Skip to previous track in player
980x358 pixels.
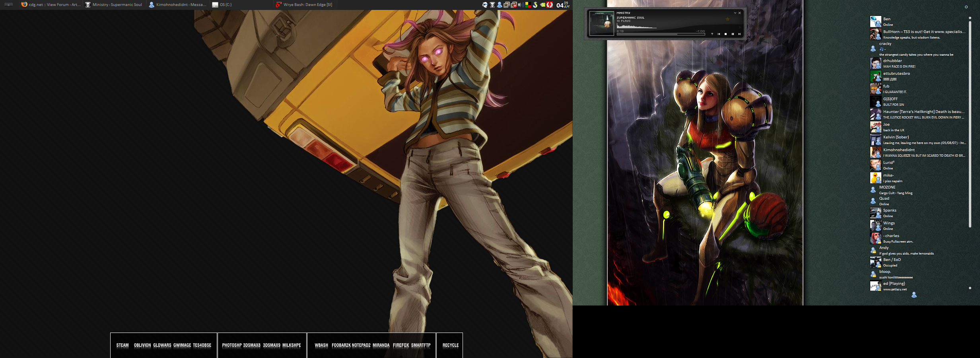coord(719,34)
